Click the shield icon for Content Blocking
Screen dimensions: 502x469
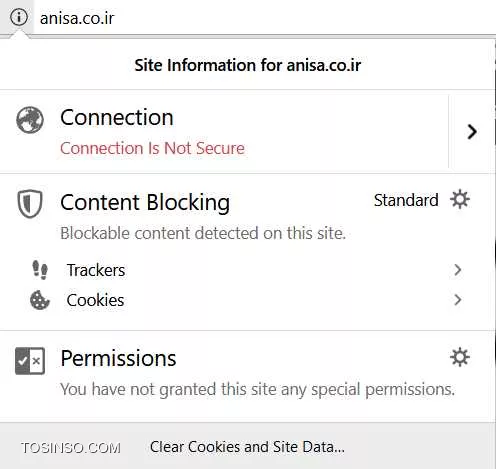click(x=30, y=204)
